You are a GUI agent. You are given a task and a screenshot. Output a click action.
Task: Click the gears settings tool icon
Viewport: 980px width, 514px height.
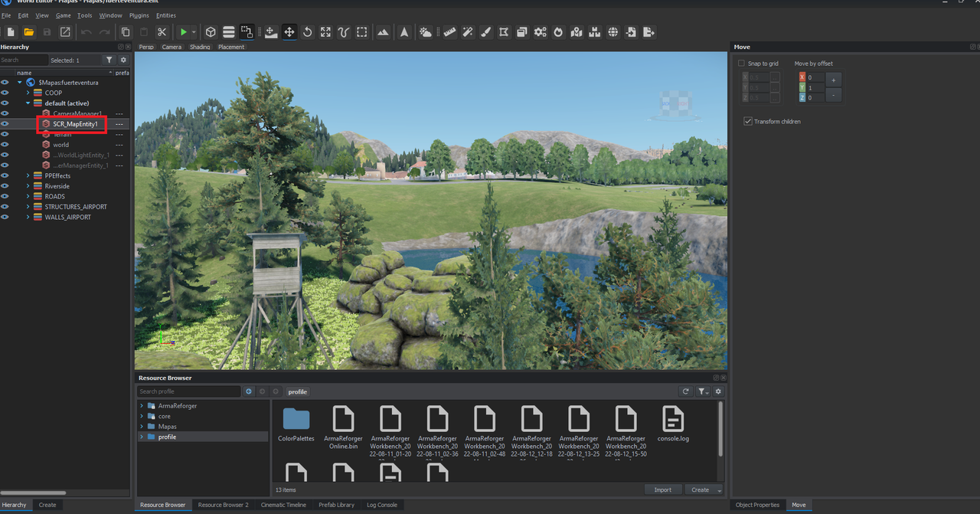[x=541, y=32]
